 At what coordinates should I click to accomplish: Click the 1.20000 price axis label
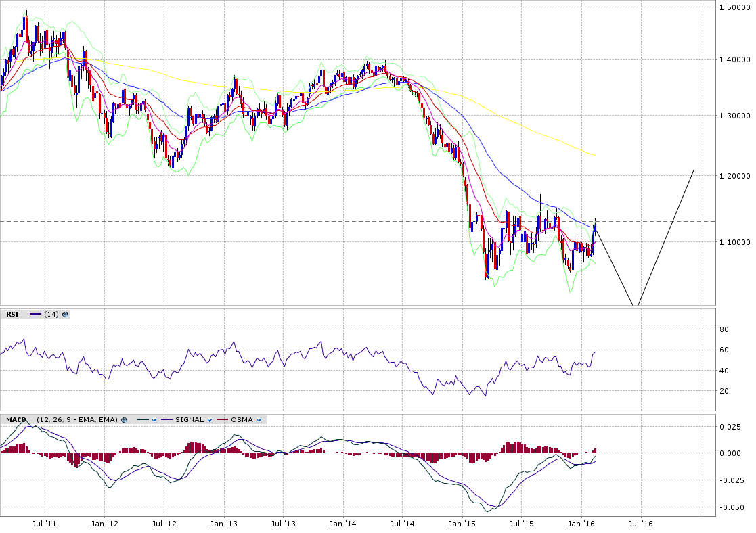click(736, 175)
